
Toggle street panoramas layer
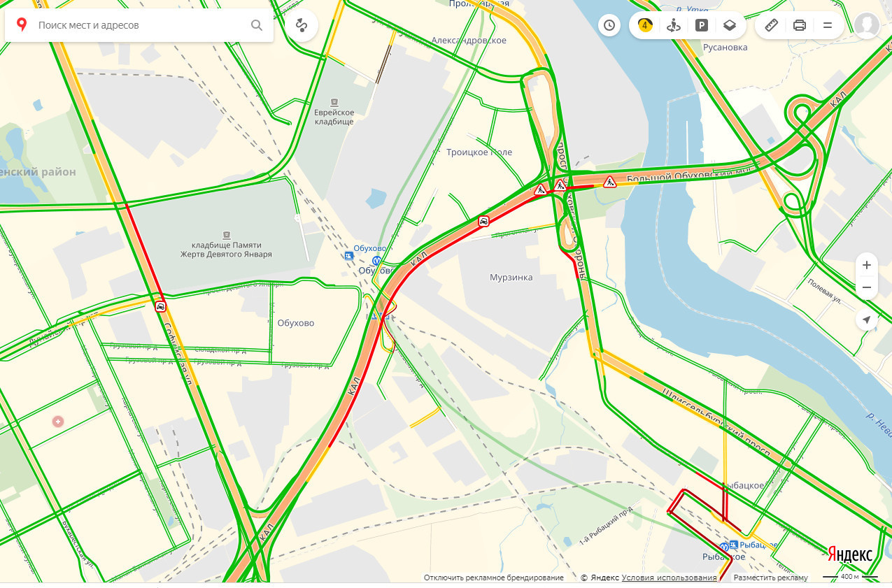(673, 26)
